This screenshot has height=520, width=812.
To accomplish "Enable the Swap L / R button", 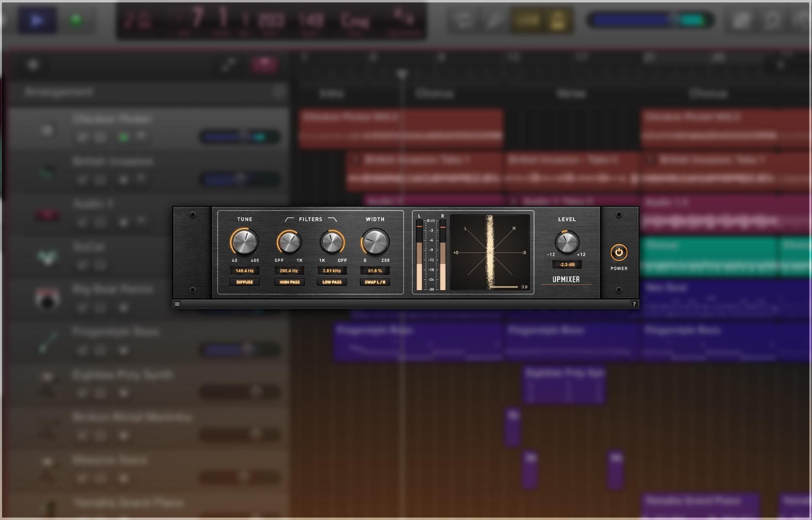I will [x=375, y=282].
